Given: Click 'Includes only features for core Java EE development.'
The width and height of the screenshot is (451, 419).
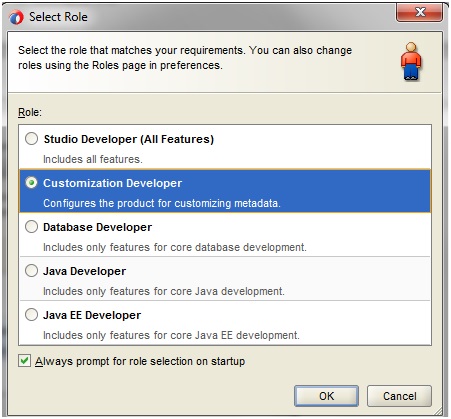Looking at the screenshot, I should pos(171,335).
